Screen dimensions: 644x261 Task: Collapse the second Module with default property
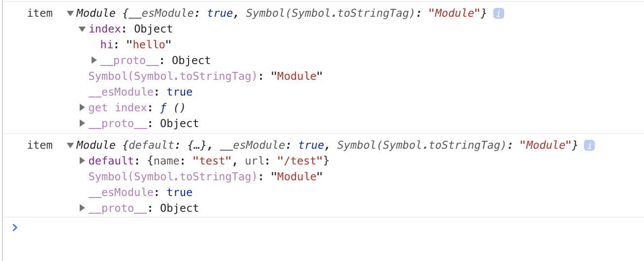(x=70, y=145)
